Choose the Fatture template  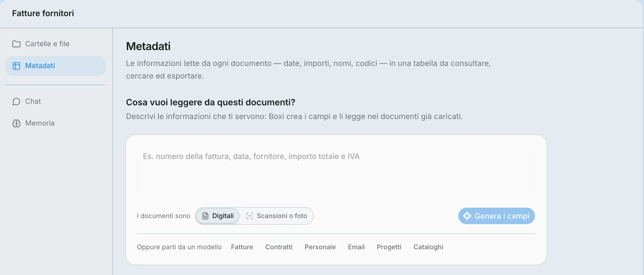pyautogui.click(x=242, y=247)
